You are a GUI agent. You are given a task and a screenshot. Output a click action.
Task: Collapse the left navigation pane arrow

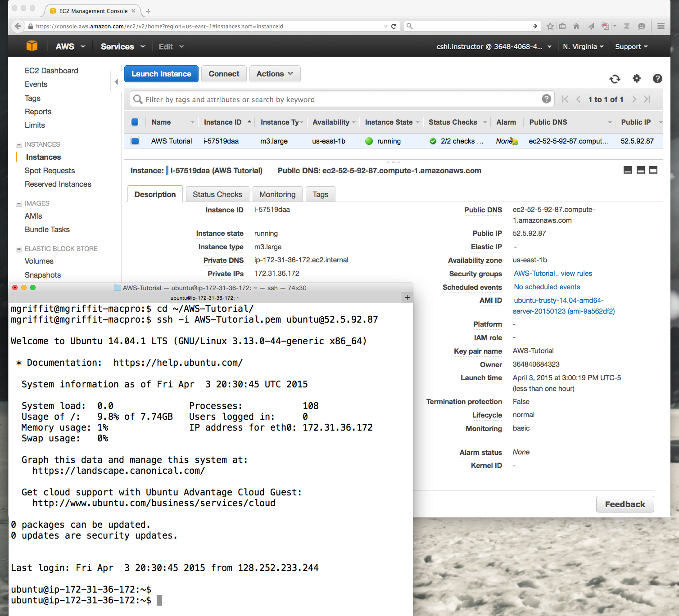pyautogui.click(x=116, y=81)
